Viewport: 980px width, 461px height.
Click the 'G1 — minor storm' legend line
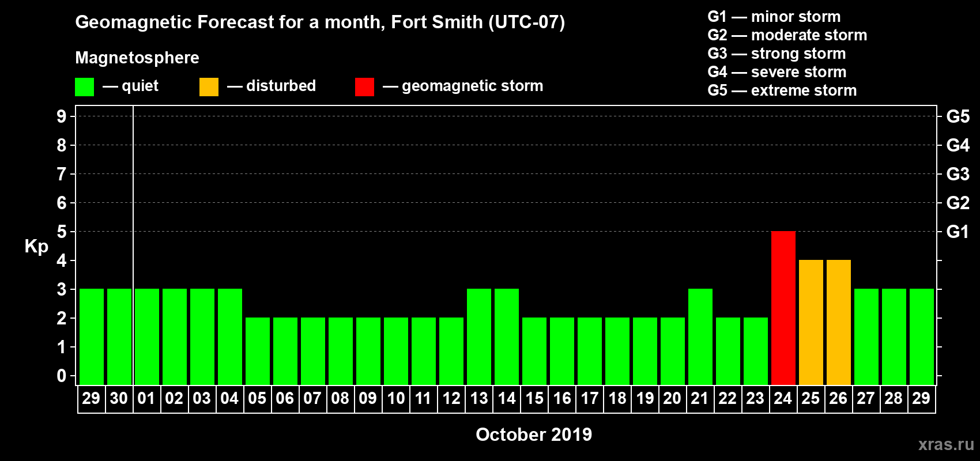[x=774, y=17]
